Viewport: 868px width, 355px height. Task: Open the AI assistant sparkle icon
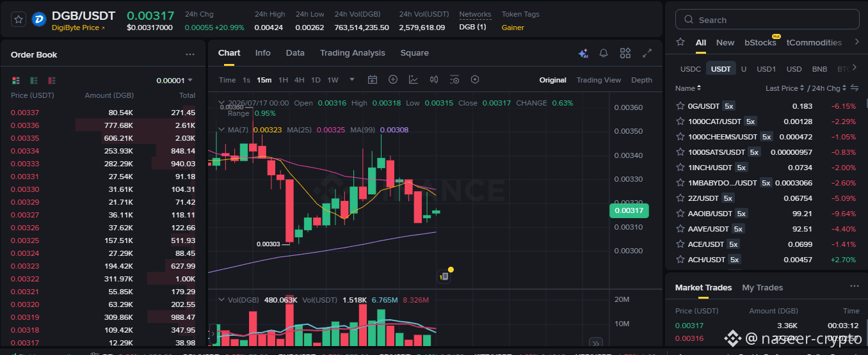583,53
